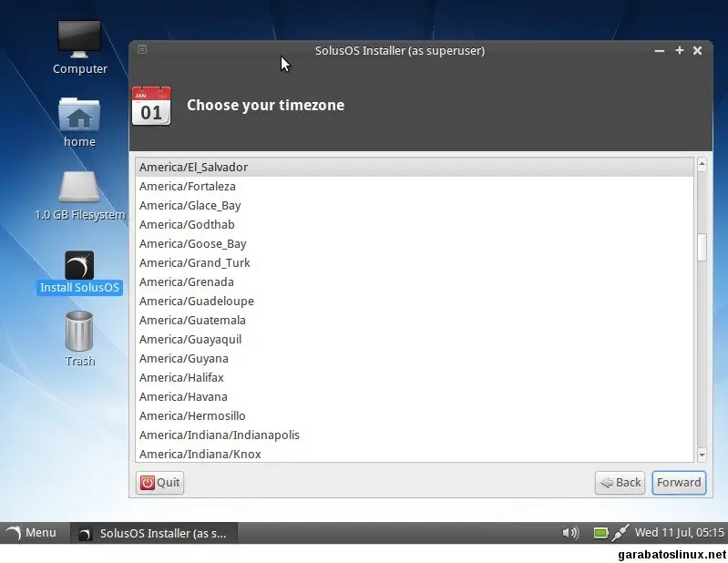Click the calendar icon in installer header
This screenshot has width=728, height=563.
151,106
